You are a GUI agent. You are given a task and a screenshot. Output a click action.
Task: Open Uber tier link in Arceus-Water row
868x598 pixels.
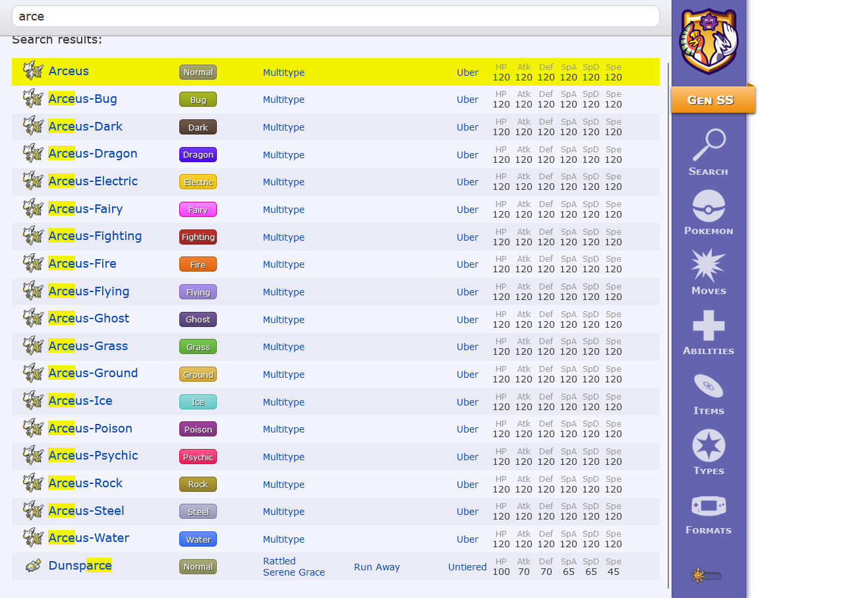[x=467, y=539]
